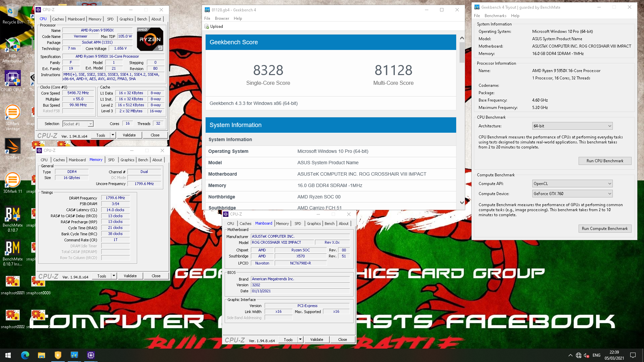Switch to Bench tab in top CPU-Z
The width and height of the screenshot is (644, 362).
(142, 19)
